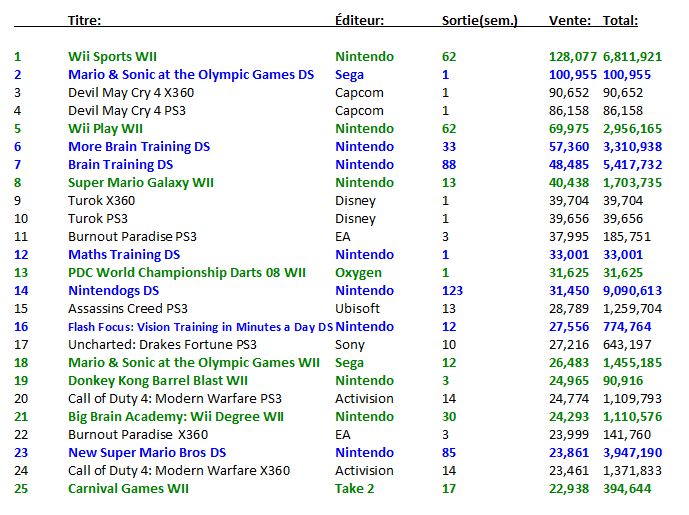This screenshot has width=689, height=515.
Task: Click publisher 'Take 2' in row 25
Action: point(354,489)
